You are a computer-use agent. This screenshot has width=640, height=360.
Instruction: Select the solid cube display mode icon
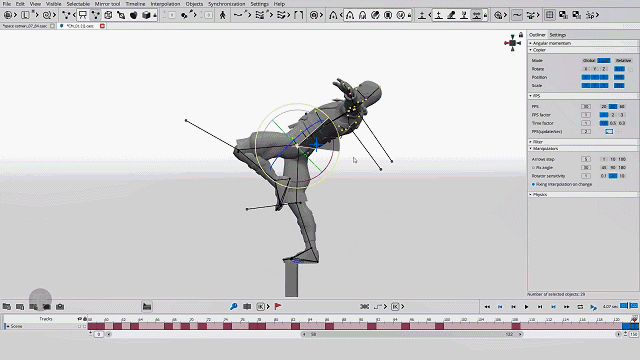click(x=146, y=15)
